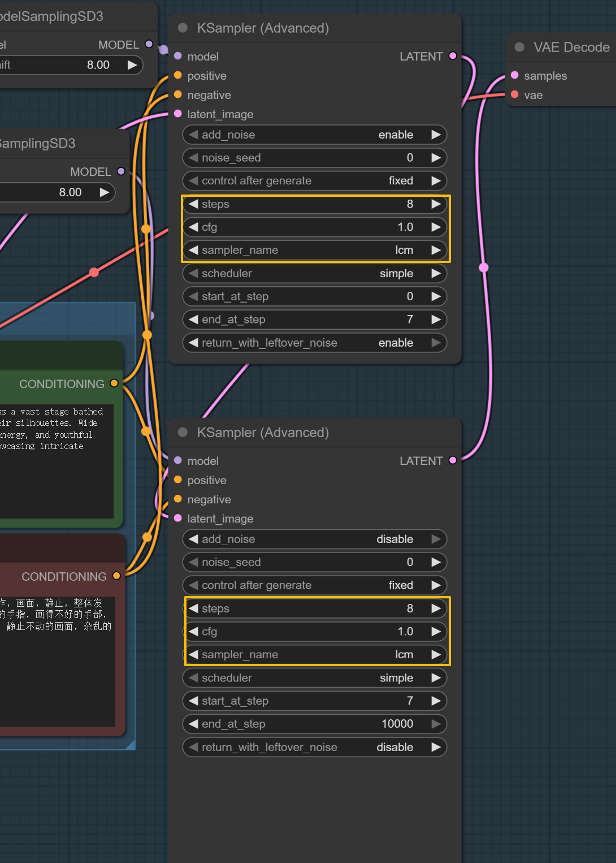Decrease steps value in bottom KSampler
Screen dimensions: 616x863
pyautogui.click(x=194, y=609)
